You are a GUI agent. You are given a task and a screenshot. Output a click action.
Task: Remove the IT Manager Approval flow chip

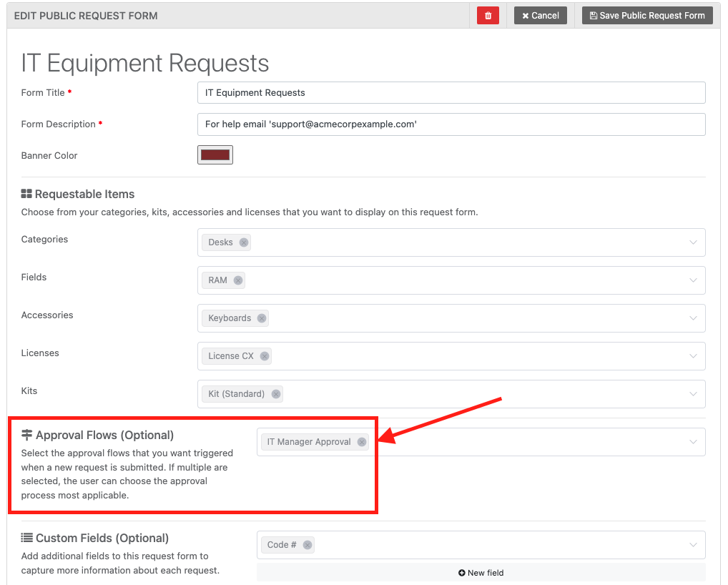tap(363, 441)
